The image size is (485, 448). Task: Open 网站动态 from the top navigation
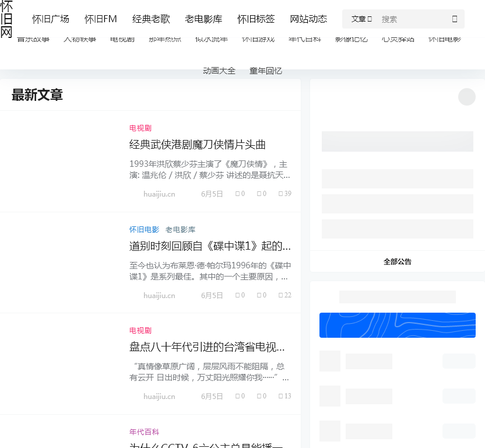point(308,19)
